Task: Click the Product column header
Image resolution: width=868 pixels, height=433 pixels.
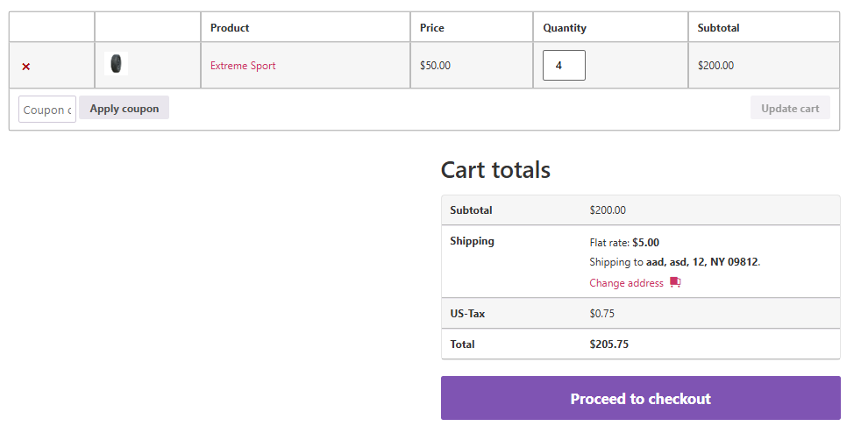Action: 230,28
